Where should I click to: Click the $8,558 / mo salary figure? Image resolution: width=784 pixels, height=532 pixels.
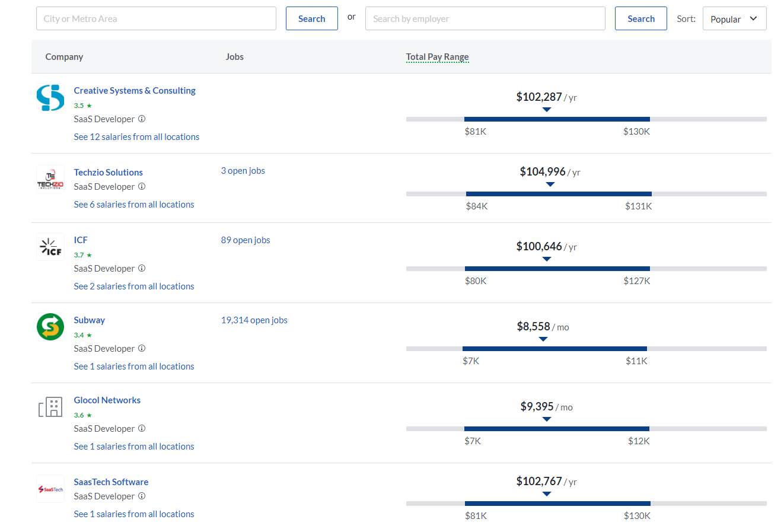pos(543,327)
